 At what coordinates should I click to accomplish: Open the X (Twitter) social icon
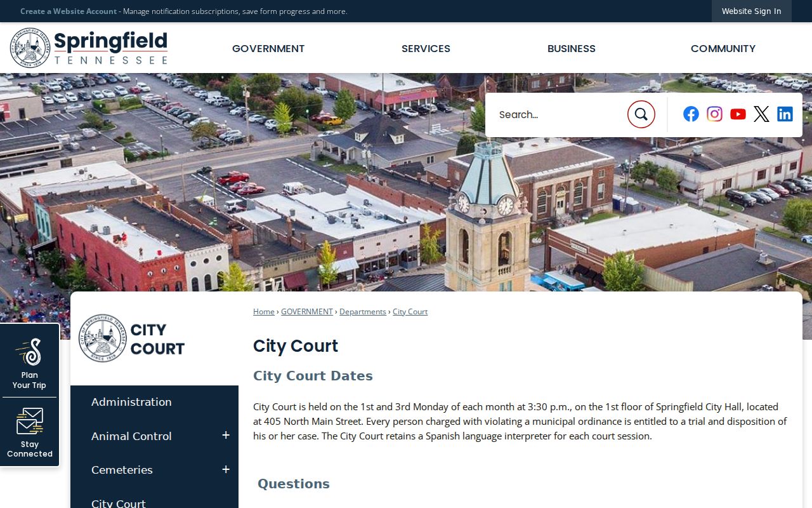(761, 114)
